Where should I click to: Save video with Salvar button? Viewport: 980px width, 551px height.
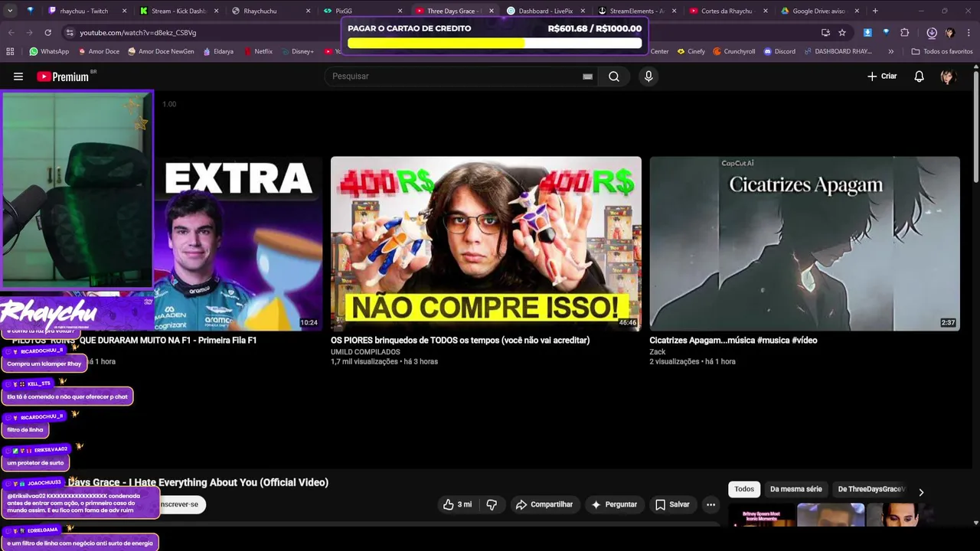click(672, 504)
